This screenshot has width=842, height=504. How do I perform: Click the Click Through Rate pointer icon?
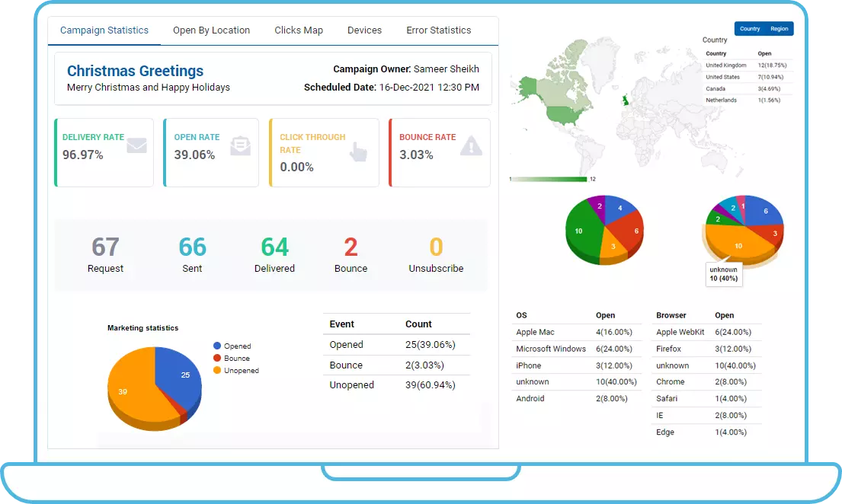click(x=358, y=152)
